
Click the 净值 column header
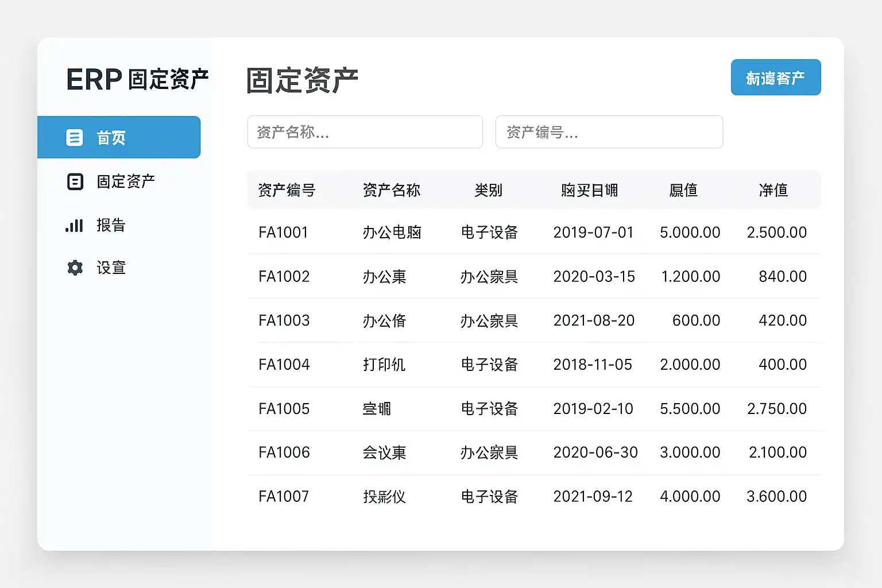pyautogui.click(x=773, y=190)
